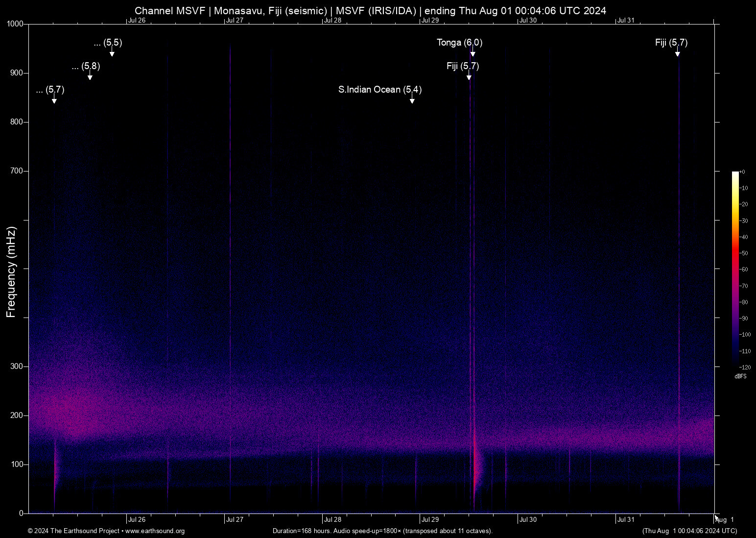Viewport: 756px width, 538px height.
Task: Click the '-70' color scale label
Action: (744, 286)
